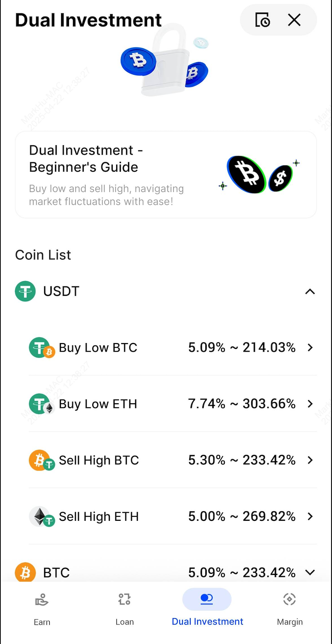Viewport: 332px width, 644px height.
Task: Tap the orange BTC coin icon
Action: (x=25, y=572)
